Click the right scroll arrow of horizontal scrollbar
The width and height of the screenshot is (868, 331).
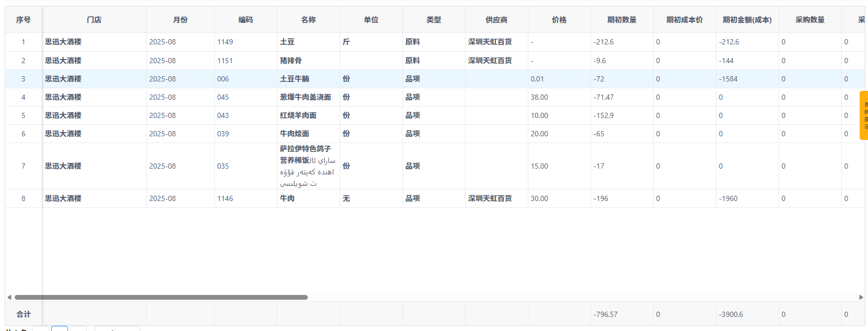pyautogui.click(x=861, y=298)
